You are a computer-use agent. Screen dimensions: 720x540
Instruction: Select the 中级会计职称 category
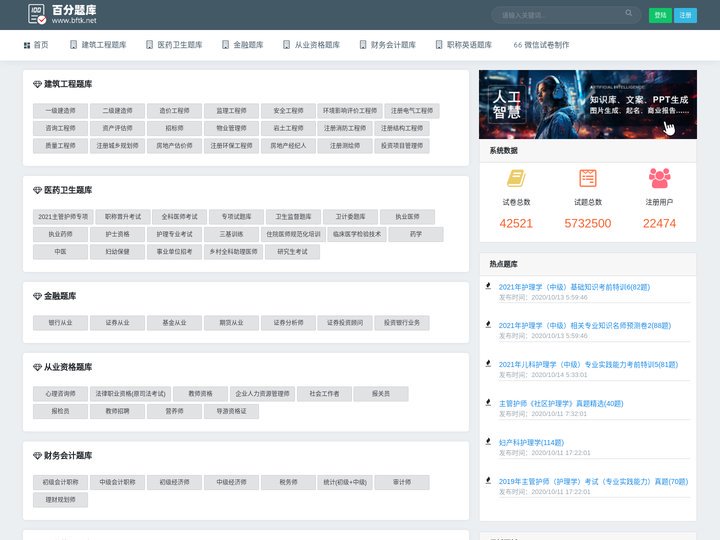117,482
